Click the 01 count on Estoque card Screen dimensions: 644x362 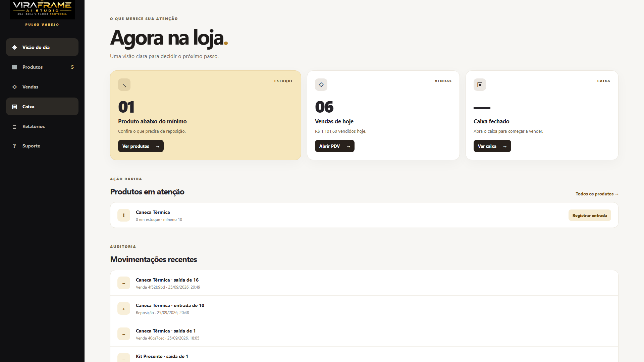126,107
